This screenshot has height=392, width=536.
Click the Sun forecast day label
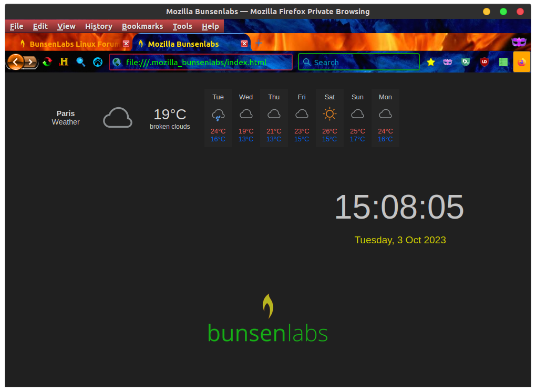coord(357,97)
